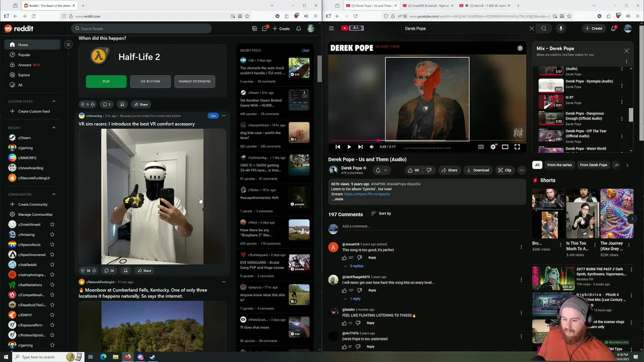Start YouTube voice search with the microphone
The image size is (644, 362).
tap(560, 28)
